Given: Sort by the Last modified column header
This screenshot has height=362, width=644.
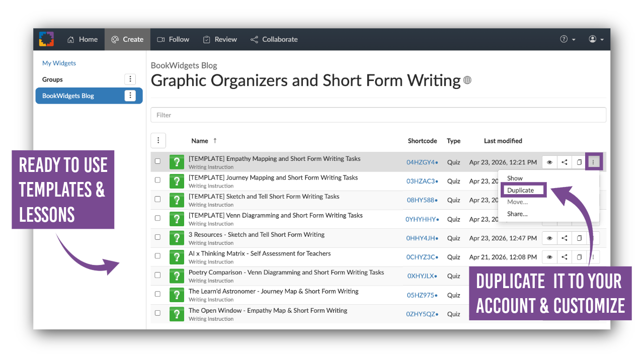Looking at the screenshot, I should point(503,141).
